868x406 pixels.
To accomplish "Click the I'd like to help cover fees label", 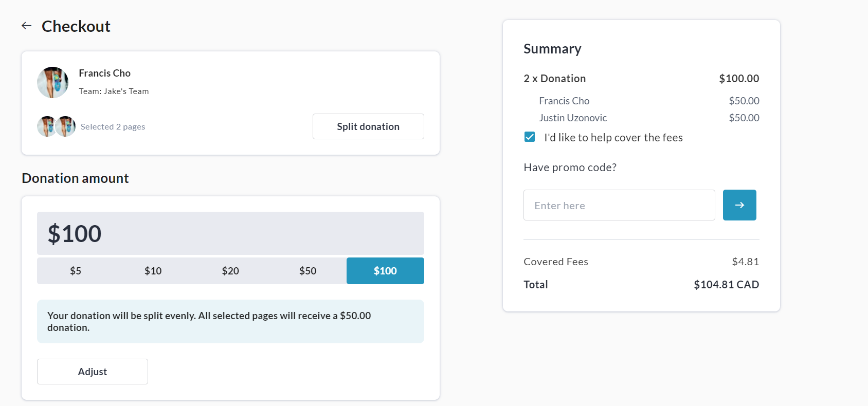I will (x=613, y=138).
